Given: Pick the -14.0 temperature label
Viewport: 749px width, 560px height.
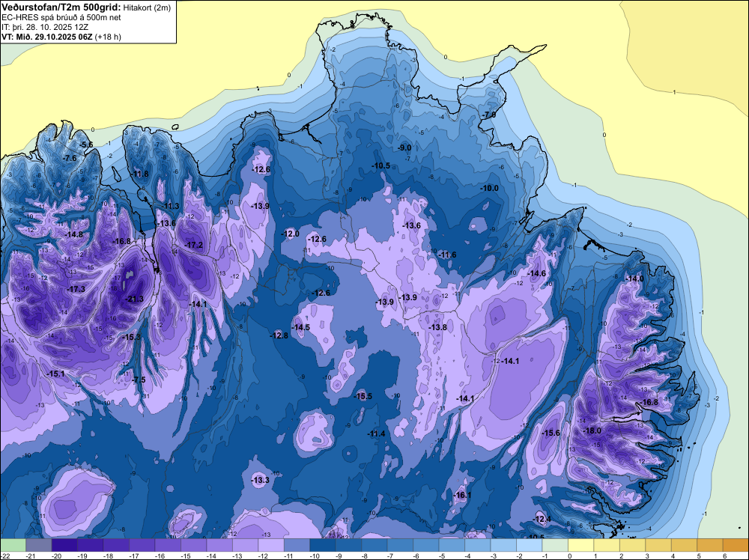Looking at the screenshot, I should 635,279.
